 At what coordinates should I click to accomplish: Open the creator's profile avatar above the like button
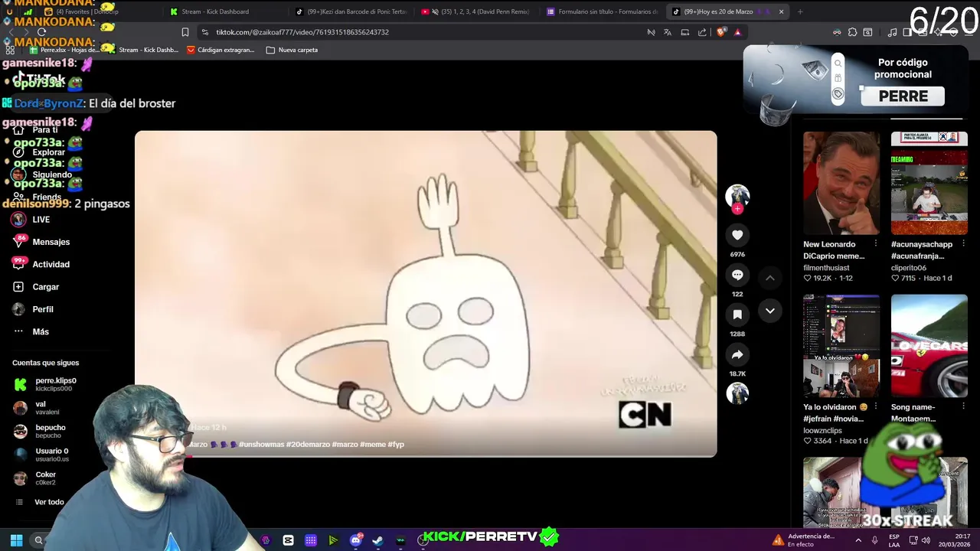[x=737, y=195]
